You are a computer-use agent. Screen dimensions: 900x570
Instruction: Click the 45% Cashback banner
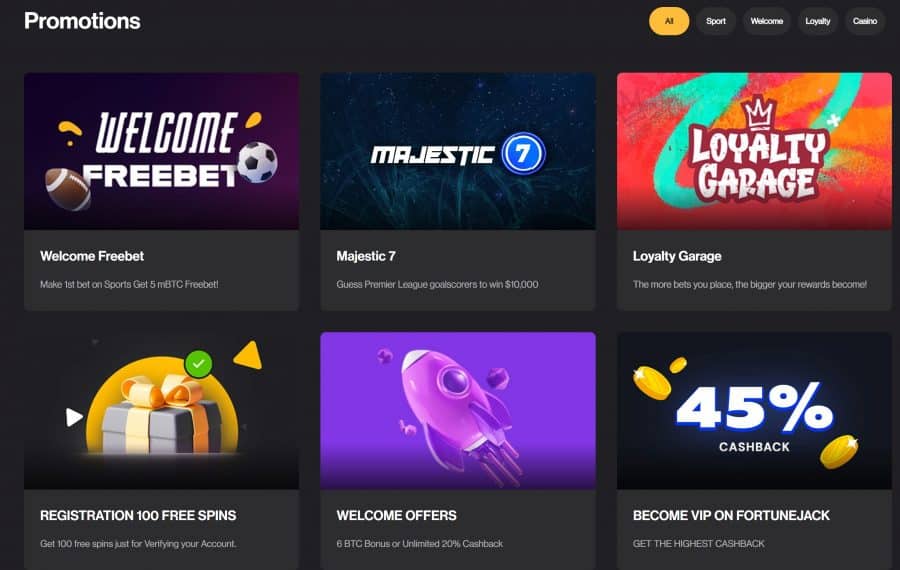[x=754, y=410]
